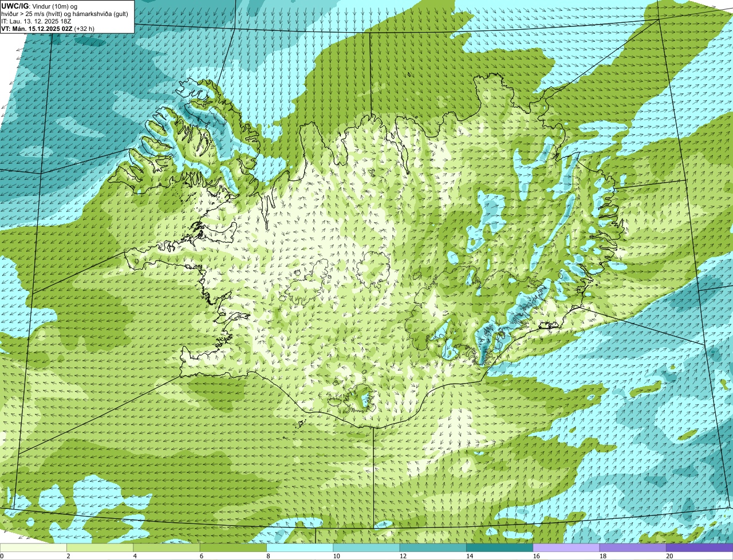
Task: Pick the legend swatch between 6 and 8
Action: [x=233, y=547]
